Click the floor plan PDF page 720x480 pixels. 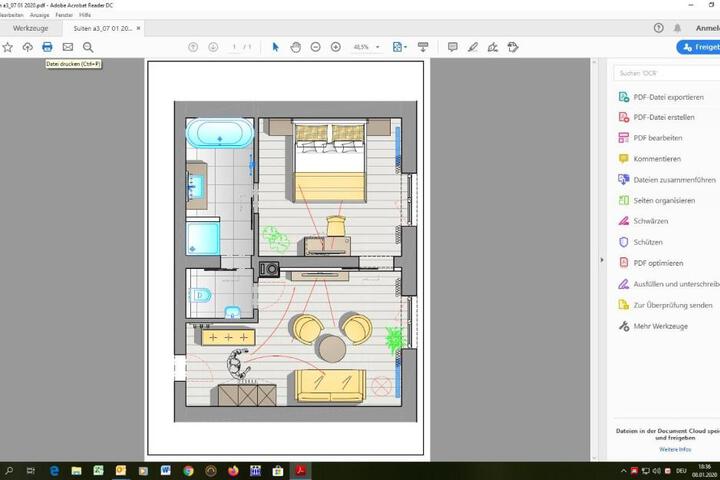tap(286, 258)
